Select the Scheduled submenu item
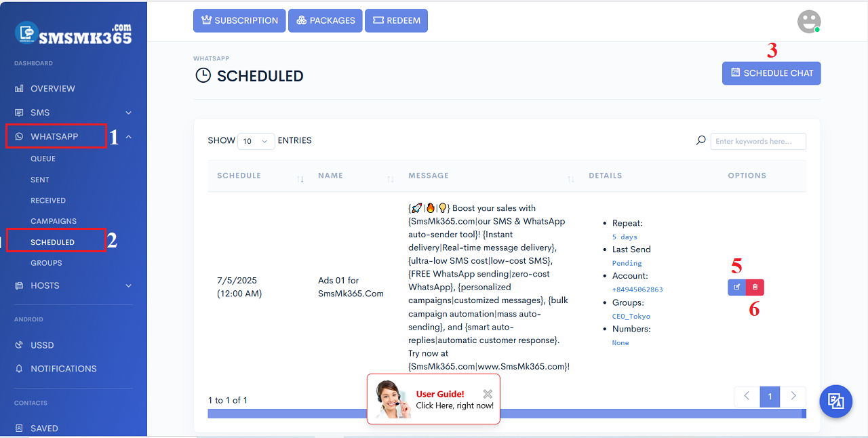The height and width of the screenshot is (438, 868). tap(53, 242)
